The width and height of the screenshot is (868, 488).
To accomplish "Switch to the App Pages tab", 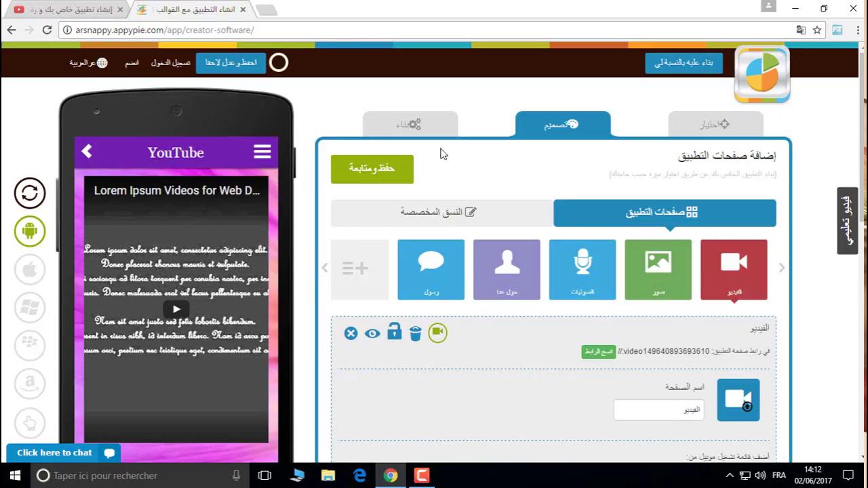I will tap(665, 213).
